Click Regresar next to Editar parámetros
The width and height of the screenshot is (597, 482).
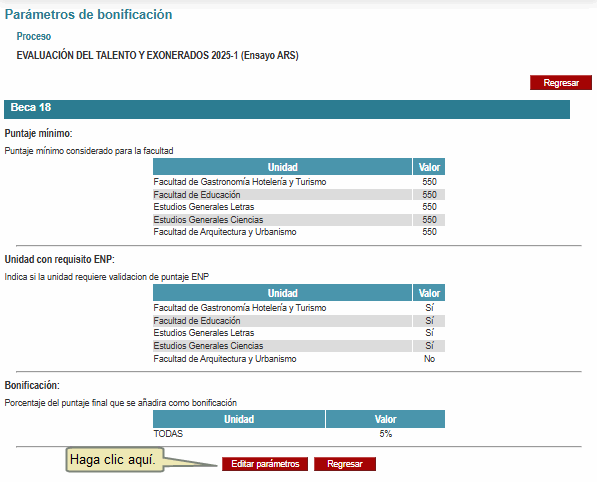345,464
